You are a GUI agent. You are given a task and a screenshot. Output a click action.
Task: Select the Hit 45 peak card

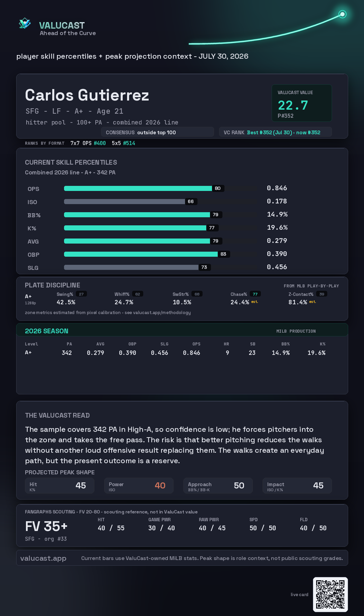(x=60, y=485)
